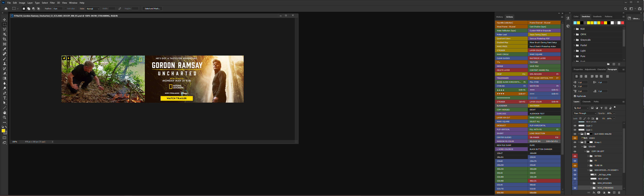Expand the TUNE-IN layer group
This screenshot has width=644, height=196.
tap(588, 165)
